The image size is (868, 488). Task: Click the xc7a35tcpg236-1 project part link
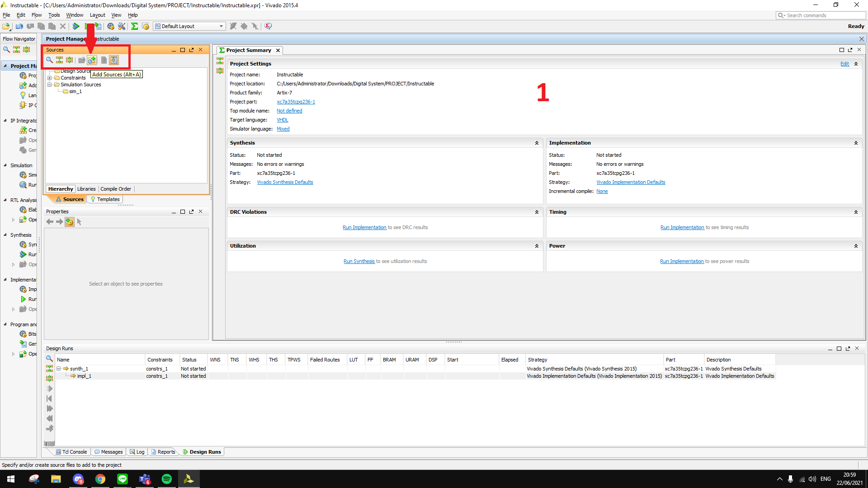pos(296,102)
